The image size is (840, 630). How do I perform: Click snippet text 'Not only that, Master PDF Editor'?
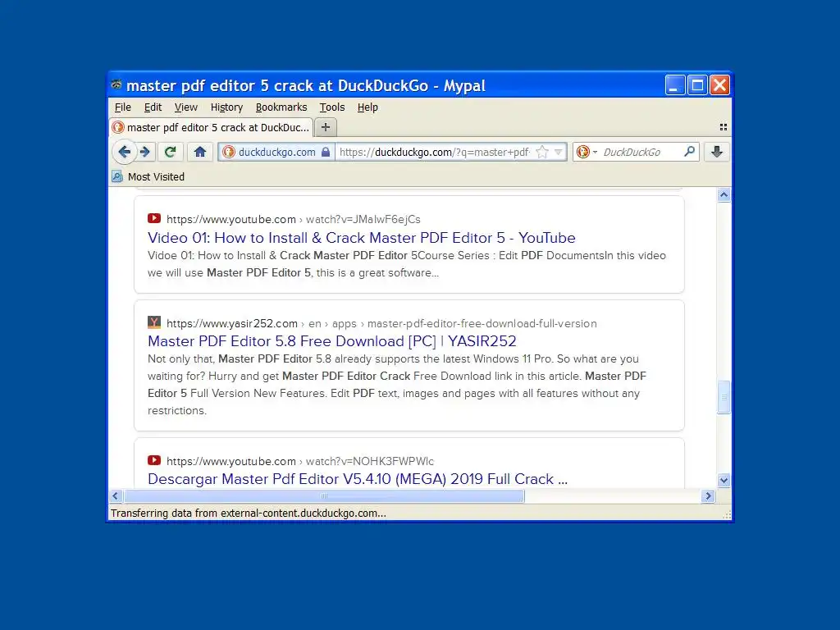230,359
